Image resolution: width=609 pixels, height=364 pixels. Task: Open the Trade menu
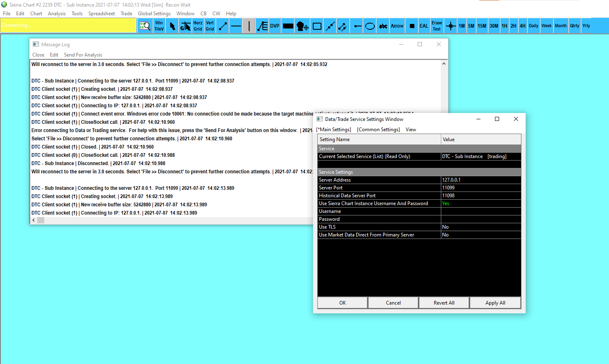pos(126,14)
